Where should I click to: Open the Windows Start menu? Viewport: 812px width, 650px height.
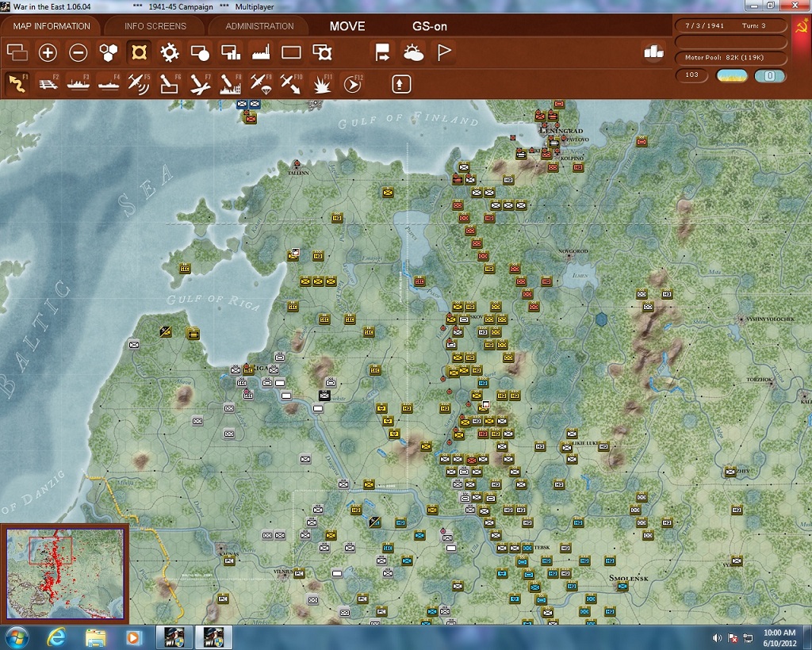[17, 637]
